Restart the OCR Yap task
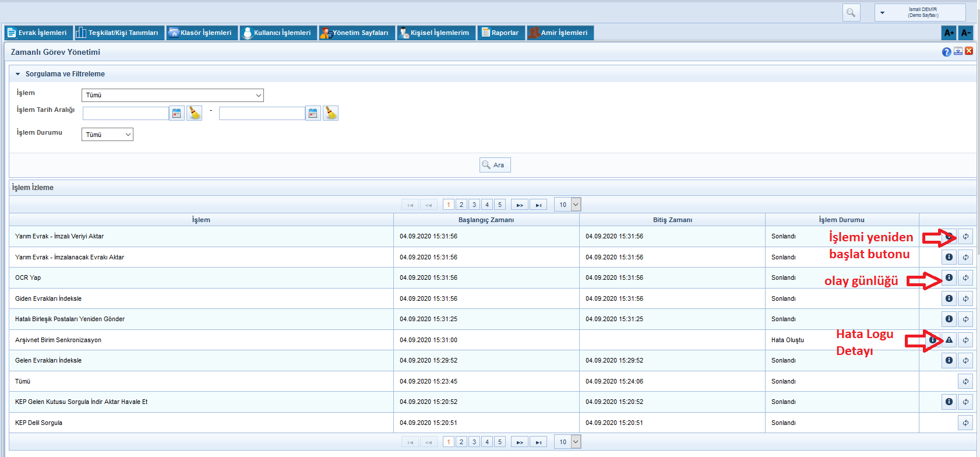This screenshot has width=980, height=457. click(x=965, y=278)
